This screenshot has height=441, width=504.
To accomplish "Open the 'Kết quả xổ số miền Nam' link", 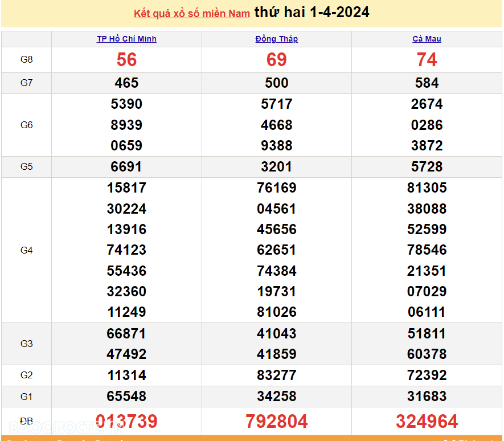I will (x=191, y=13).
